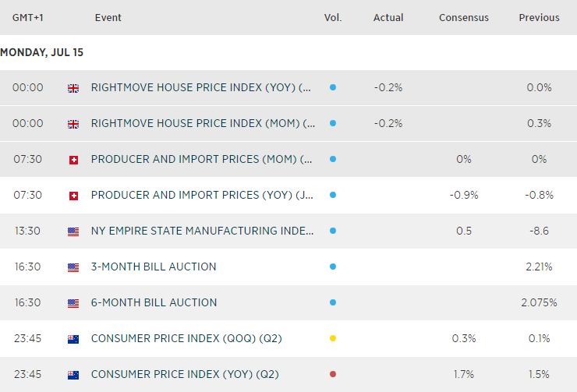Image resolution: width=577 pixels, height=392 pixels.
Task: Click yellow volatility dot for CPI QoQ
Action: 333,338
